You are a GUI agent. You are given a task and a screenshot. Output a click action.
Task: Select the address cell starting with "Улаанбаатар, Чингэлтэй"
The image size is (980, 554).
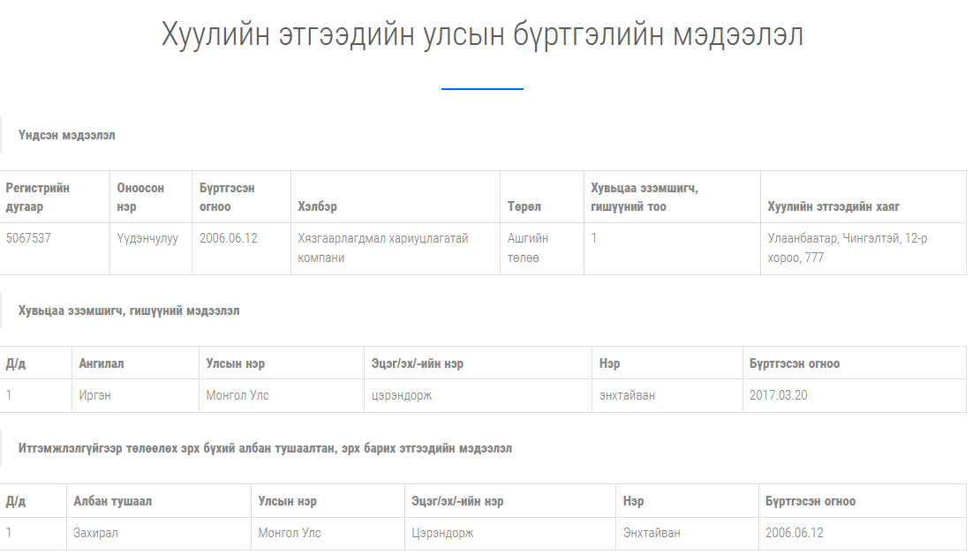848,248
